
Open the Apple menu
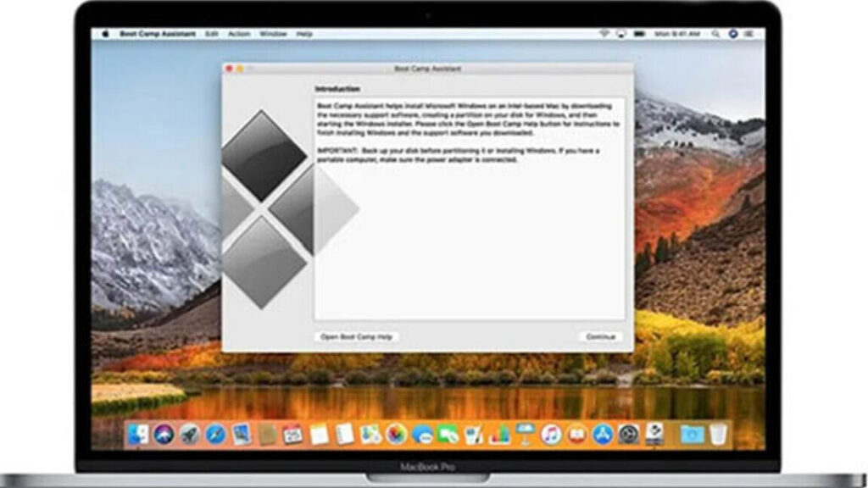click(106, 34)
